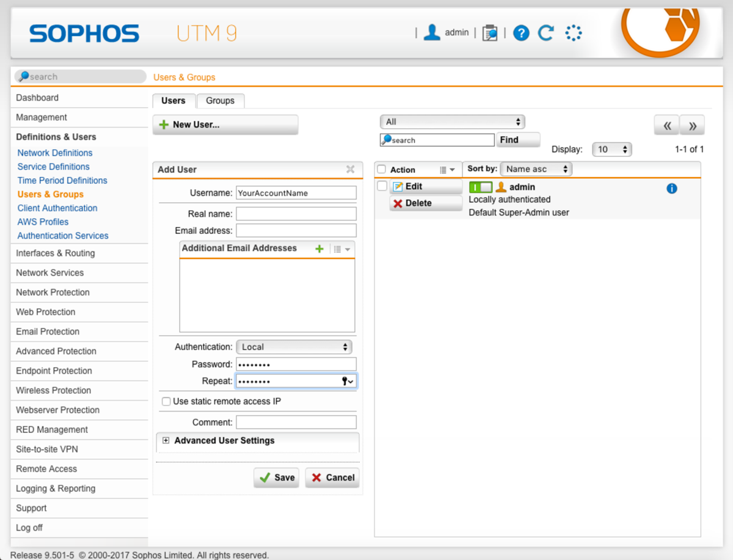
Task: Expand Advanced User Settings section
Action: pos(166,441)
